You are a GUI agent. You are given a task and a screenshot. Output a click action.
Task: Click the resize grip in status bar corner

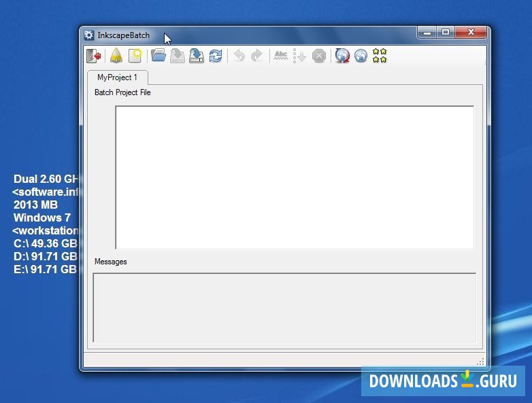coord(480,362)
